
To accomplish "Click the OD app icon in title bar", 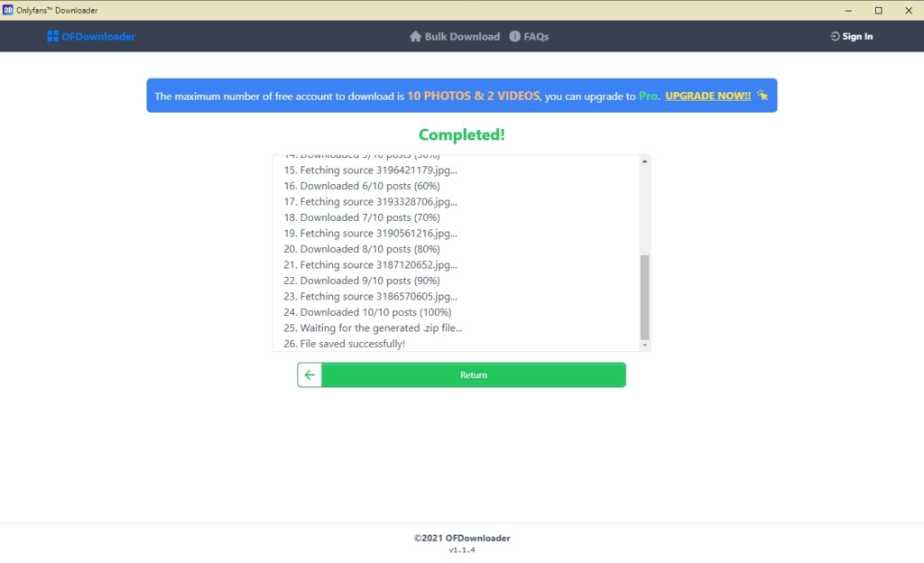I will point(7,10).
